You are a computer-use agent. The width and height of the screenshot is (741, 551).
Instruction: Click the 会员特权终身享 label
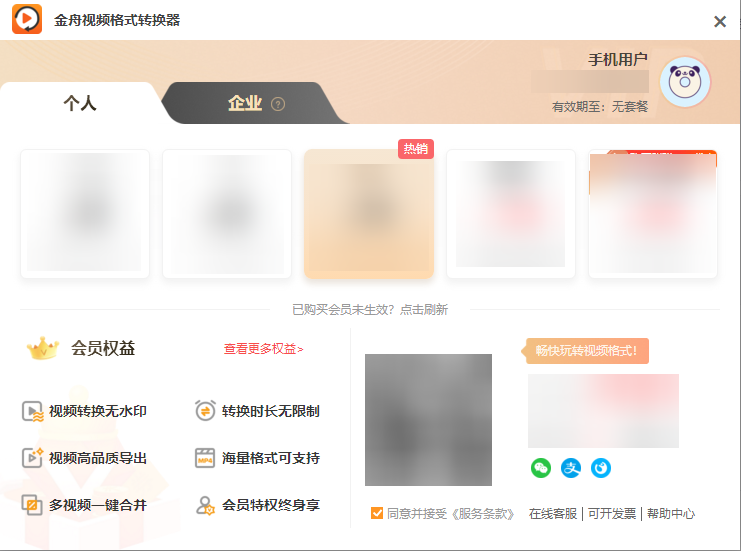tap(271, 505)
